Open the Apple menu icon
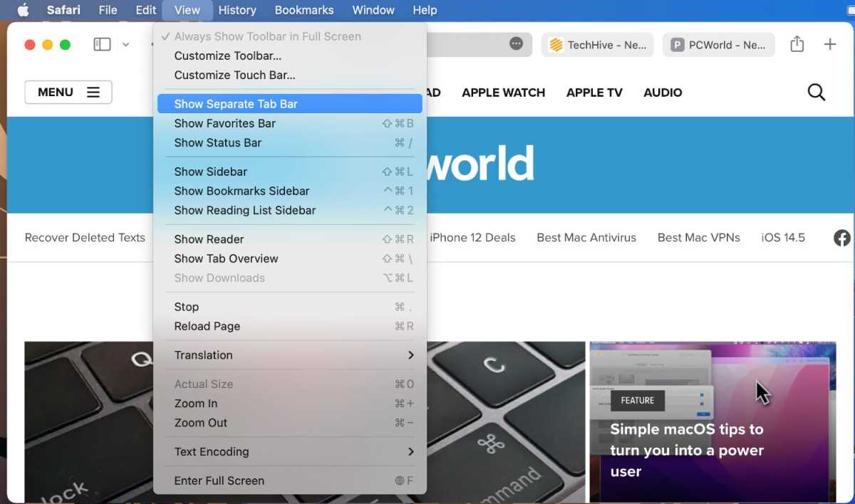The image size is (855, 504). coord(23,10)
